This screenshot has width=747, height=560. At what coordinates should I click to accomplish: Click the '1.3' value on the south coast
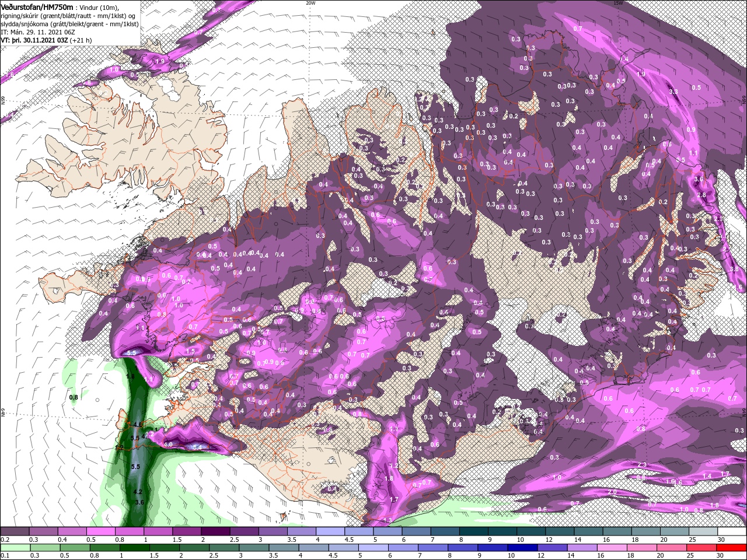[388, 520]
